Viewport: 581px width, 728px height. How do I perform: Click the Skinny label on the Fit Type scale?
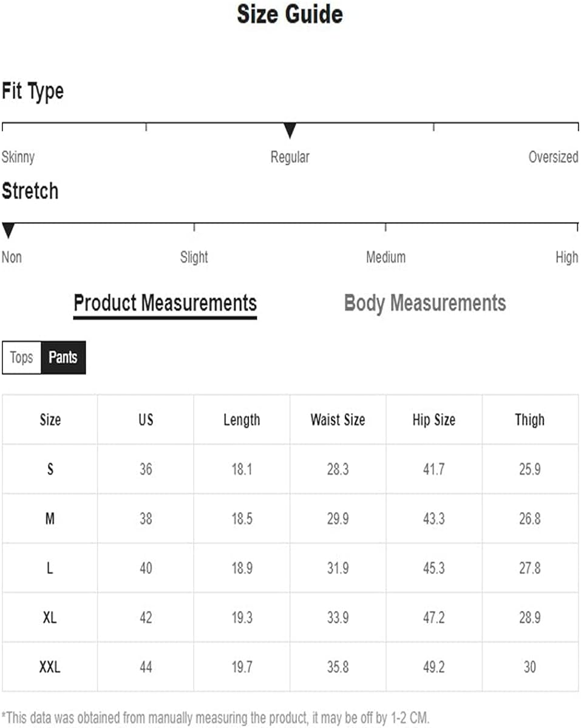pos(18,157)
